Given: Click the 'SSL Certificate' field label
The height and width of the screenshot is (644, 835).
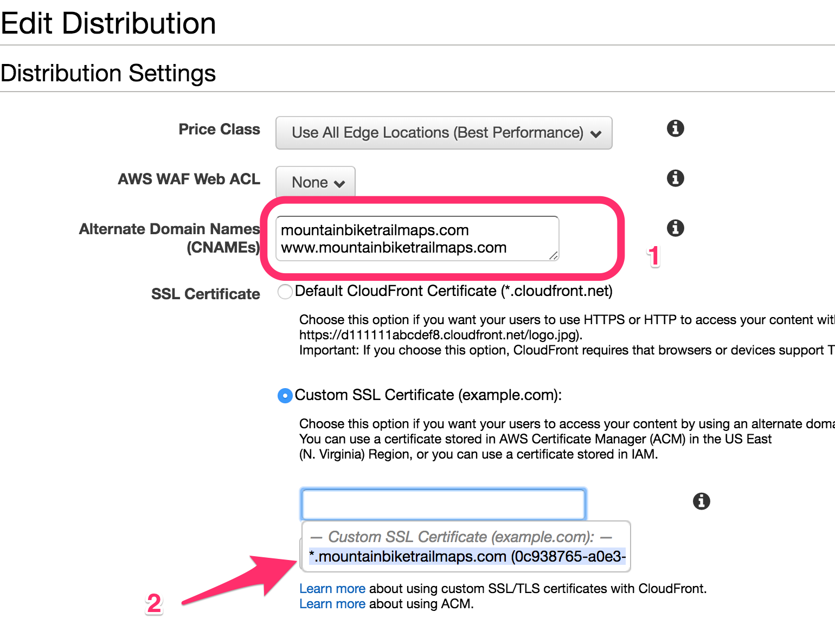Looking at the screenshot, I should coord(205,294).
